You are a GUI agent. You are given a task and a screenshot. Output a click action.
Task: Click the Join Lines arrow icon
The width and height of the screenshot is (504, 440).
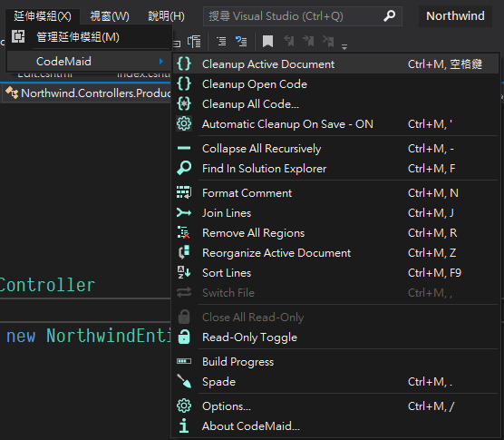(x=184, y=212)
